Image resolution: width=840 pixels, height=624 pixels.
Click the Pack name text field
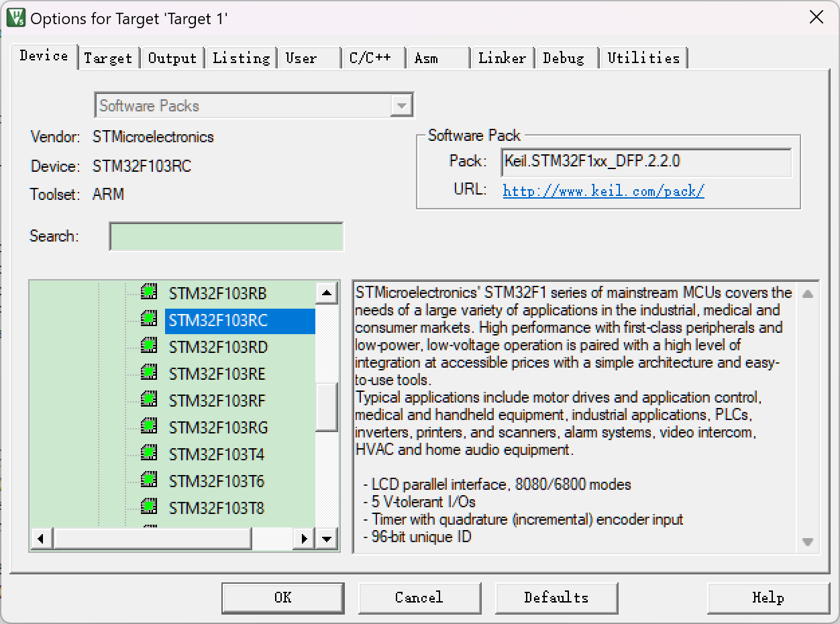click(x=646, y=162)
